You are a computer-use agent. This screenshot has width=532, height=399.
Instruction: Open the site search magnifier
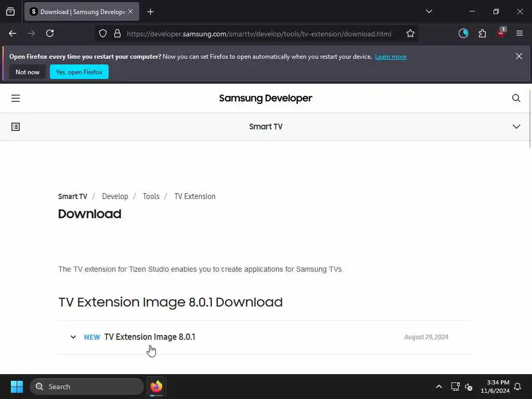(x=516, y=98)
